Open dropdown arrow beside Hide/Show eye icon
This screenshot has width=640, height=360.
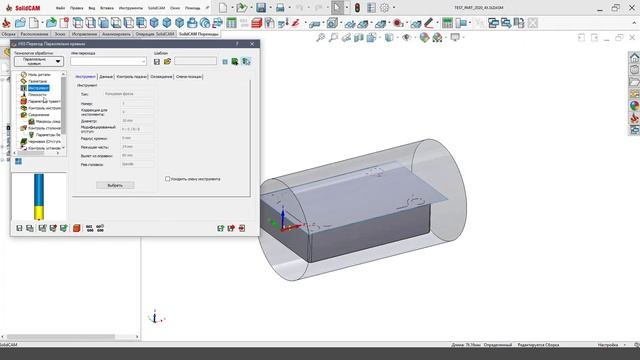tap(414, 38)
